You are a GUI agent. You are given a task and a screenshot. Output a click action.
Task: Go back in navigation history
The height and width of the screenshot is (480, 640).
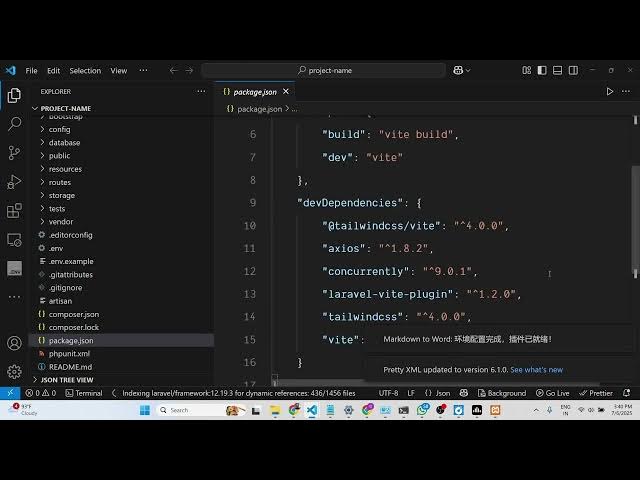[x=173, y=70]
